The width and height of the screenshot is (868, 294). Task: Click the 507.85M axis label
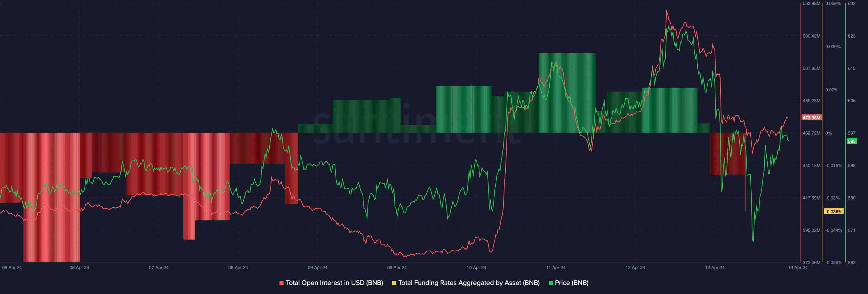coord(811,68)
